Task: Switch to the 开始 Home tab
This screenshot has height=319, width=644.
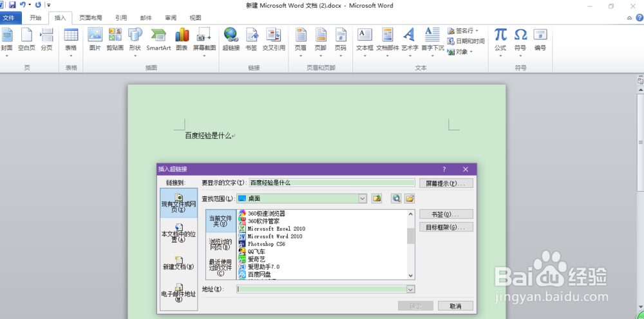Action: [x=35, y=18]
